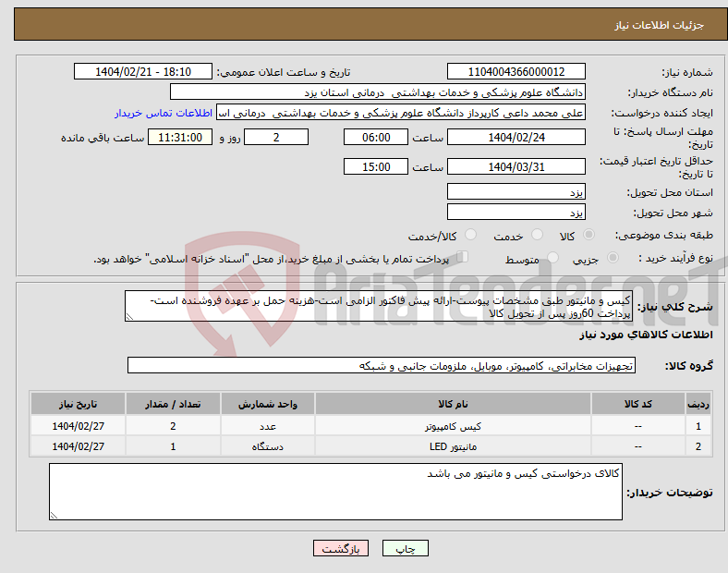Click the شرح کلی نیاز description textarea
The image size is (728, 573).
[378, 307]
